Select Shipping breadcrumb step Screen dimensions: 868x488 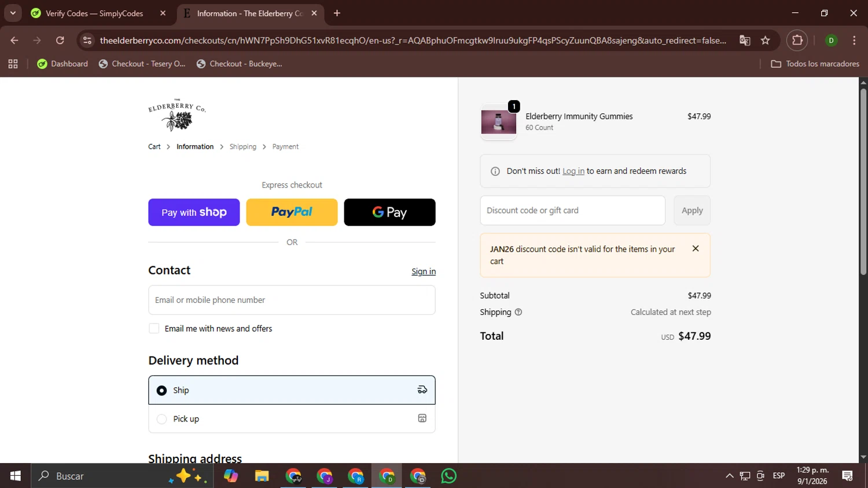(242, 146)
